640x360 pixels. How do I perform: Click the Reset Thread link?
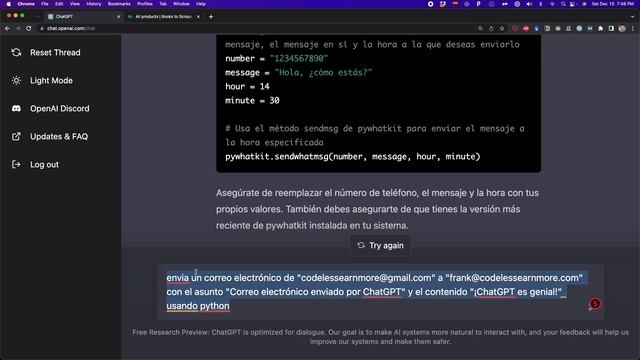pyautogui.click(x=55, y=53)
